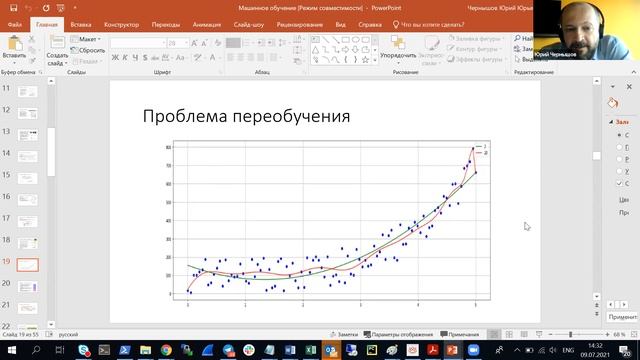Switch to normal view in the status bar

pyautogui.click(x=494, y=334)
